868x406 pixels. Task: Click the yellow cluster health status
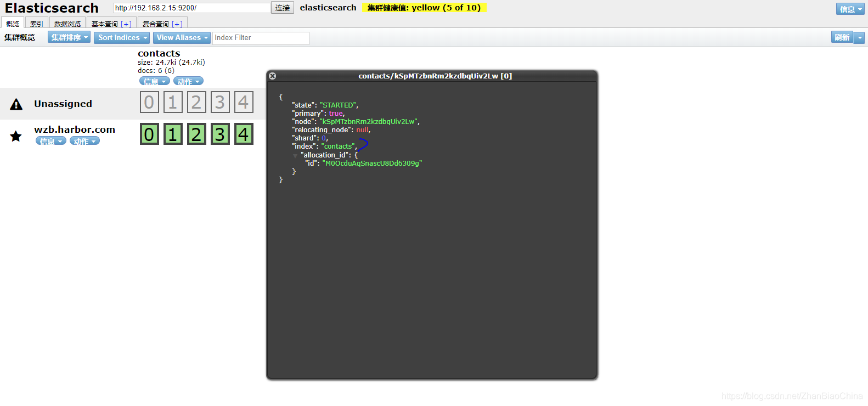click(424, 8)
